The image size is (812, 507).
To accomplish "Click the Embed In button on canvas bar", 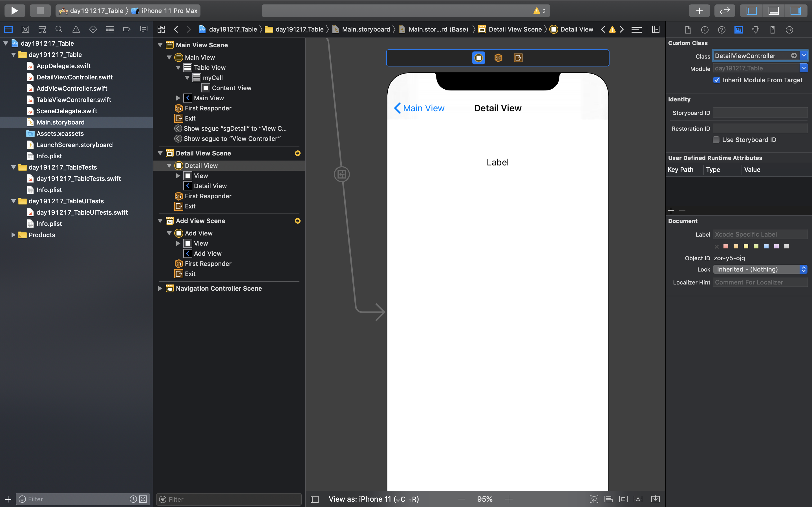I will [x=655, y=499].
